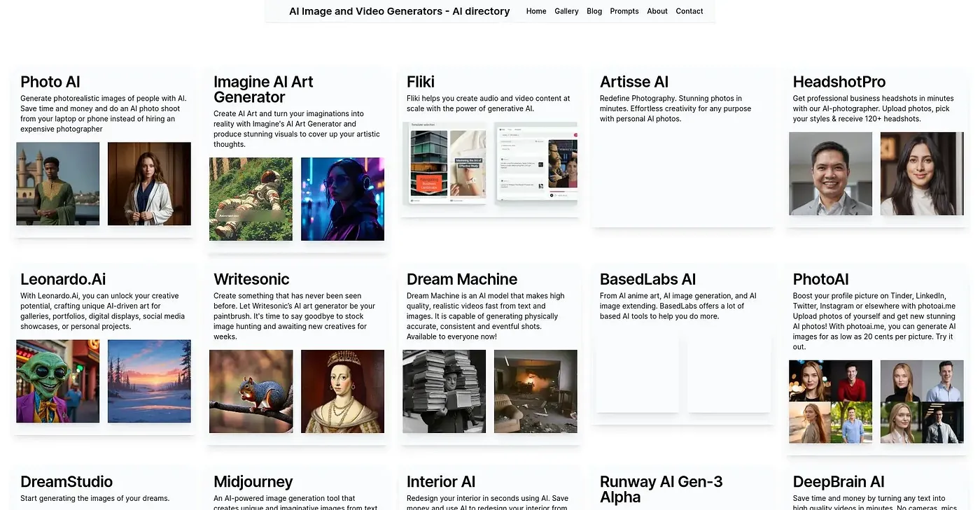The height and width of the screenshot is (510, 980).
Task: View Writesonic squirrel on branch image
Action: click(251, 392)
